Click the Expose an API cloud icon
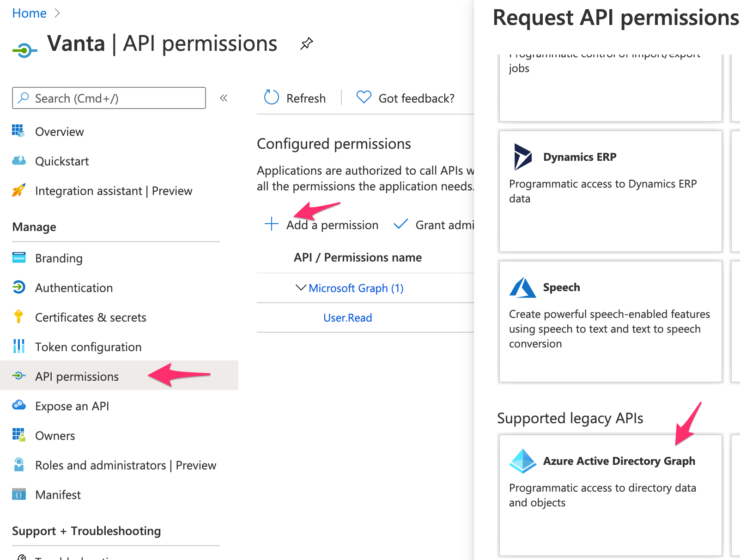The width and height of the screenshot is (740, 560). point(19,405)
